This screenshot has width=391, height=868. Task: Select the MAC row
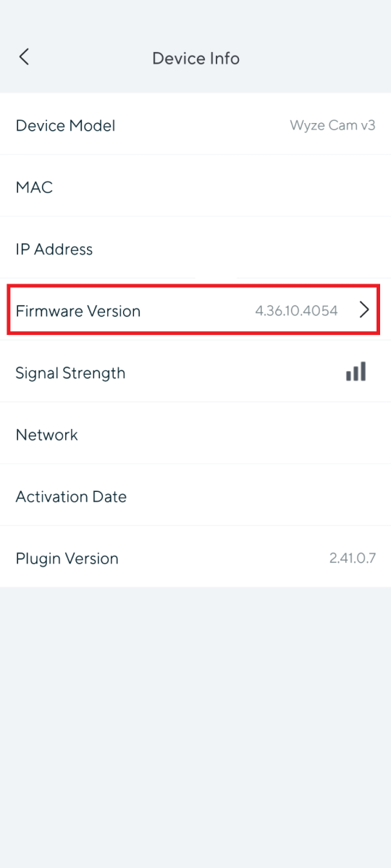click(195, 187)
